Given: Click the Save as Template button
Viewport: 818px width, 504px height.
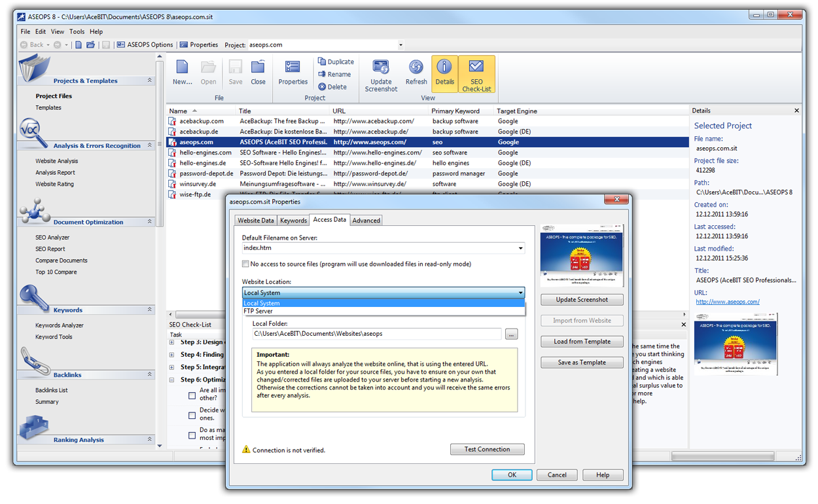Looking at the screenshot, I should pos(582,363).
